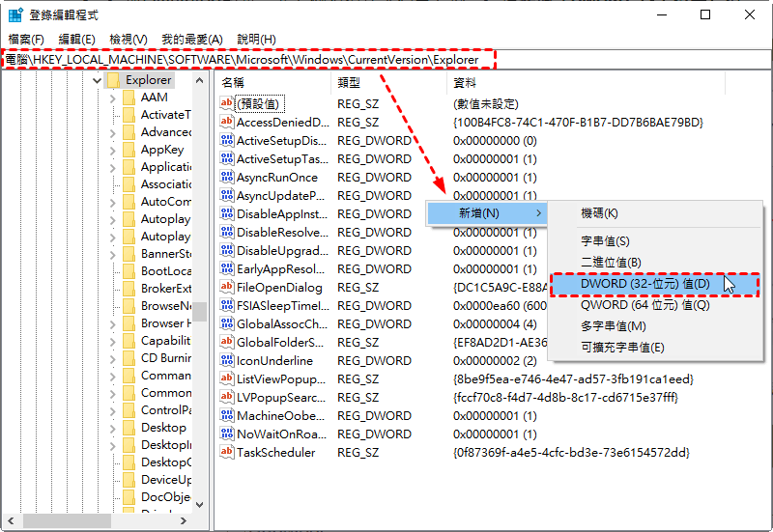The image size is (773, 532).
Task: Choose DWORD (32-位元) 值(D) from submenu
Action: [x=645, y=284]
